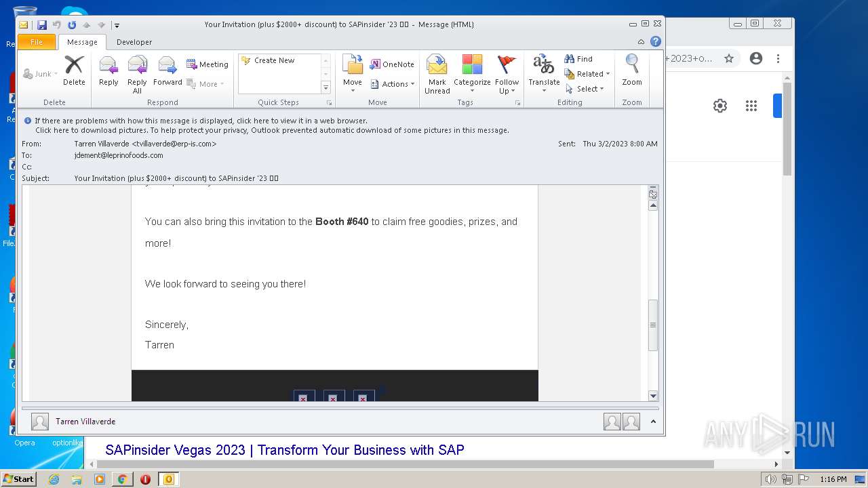Viewport: 868px width, 488px height.
Task: Click the taskbar clock 1:16 PM
Action: 833,479
